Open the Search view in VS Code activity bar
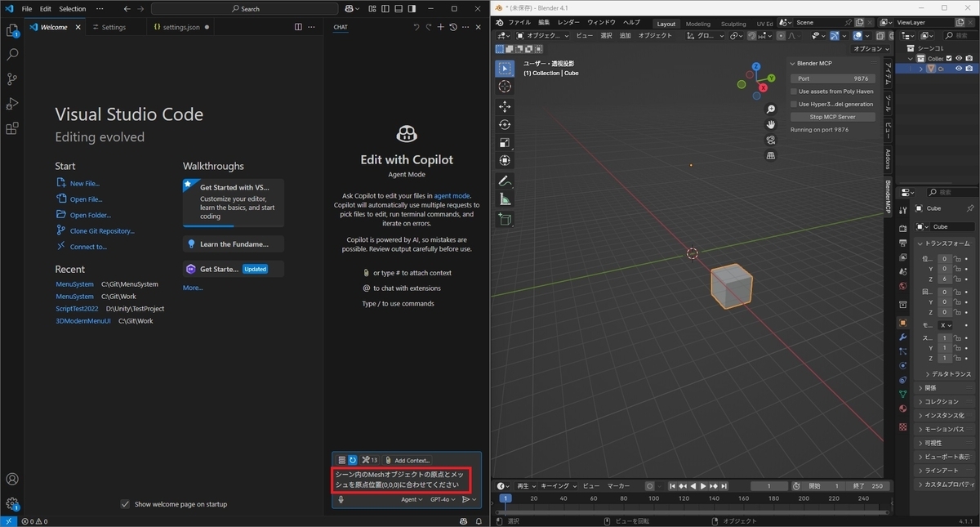This screenshot has height=527, width=980. point(12,55)
